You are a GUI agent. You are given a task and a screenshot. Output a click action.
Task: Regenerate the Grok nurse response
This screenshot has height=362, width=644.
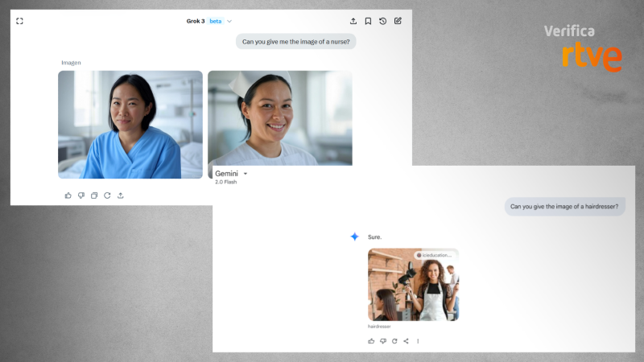pos(107,195)
